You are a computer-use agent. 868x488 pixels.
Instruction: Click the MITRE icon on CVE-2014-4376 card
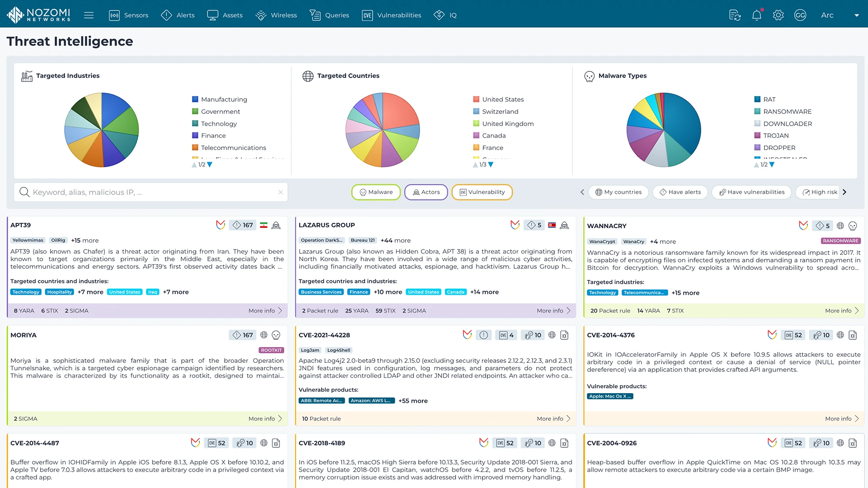pyautogui.click(x=772, y=335)
